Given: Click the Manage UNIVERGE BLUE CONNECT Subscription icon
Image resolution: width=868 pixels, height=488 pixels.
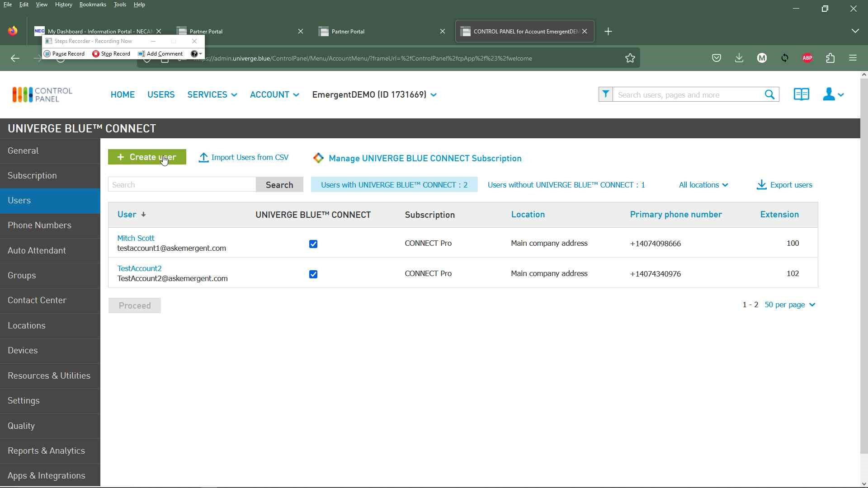Looking at the screenshot, I should 318,158.
